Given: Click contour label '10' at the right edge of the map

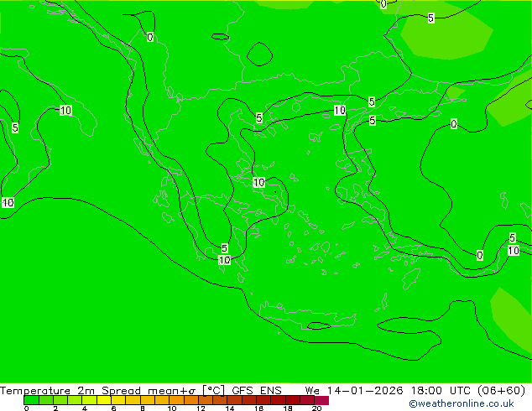Looking at the screenshot, I should tap(514, 251).
